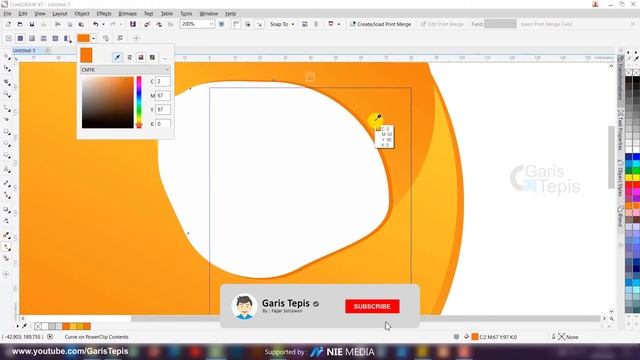Select the Artistic Media tool
The image size is (640, 360).
pos(7,119)
